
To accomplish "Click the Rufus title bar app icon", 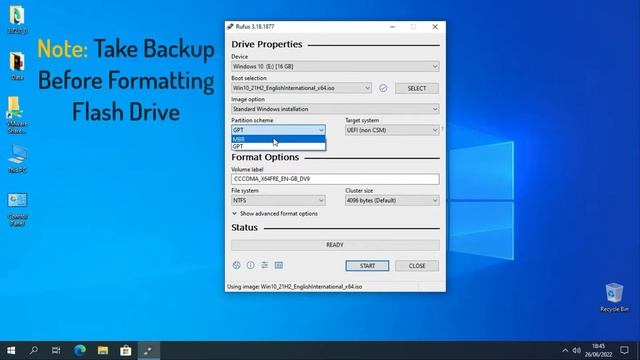I will [x=230, y=27].
